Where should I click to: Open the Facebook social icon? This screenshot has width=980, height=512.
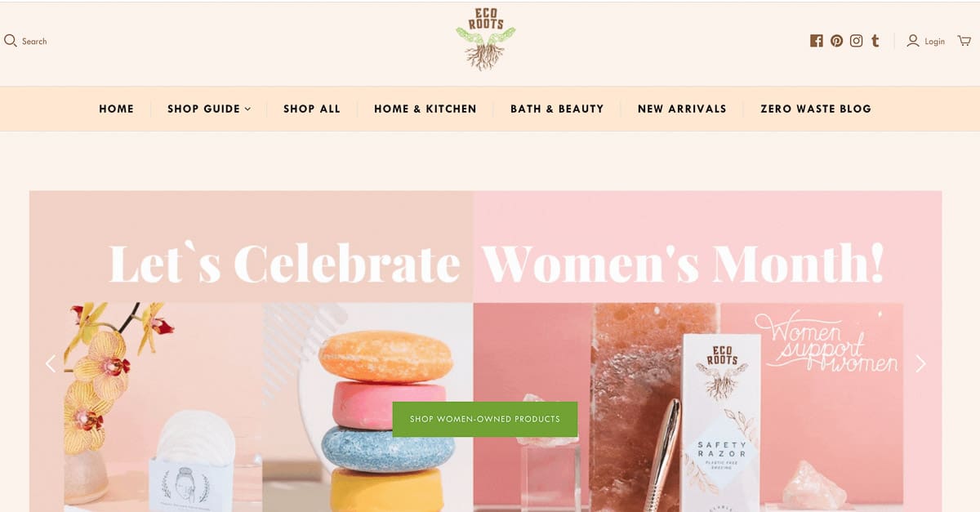coord(816,41)
